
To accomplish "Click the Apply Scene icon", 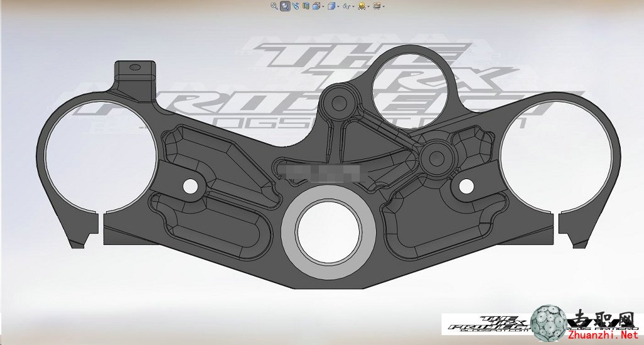I will [x=377, y=6].
